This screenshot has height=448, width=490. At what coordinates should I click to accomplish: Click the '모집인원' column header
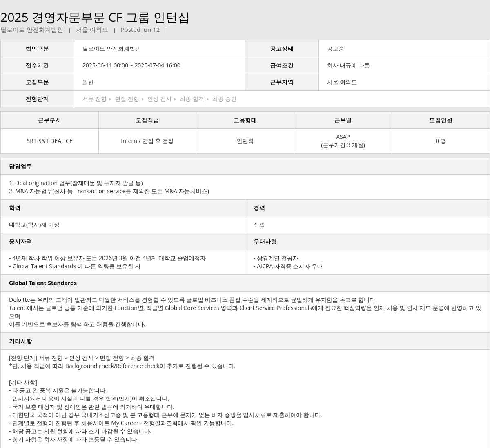pos(441,120)
